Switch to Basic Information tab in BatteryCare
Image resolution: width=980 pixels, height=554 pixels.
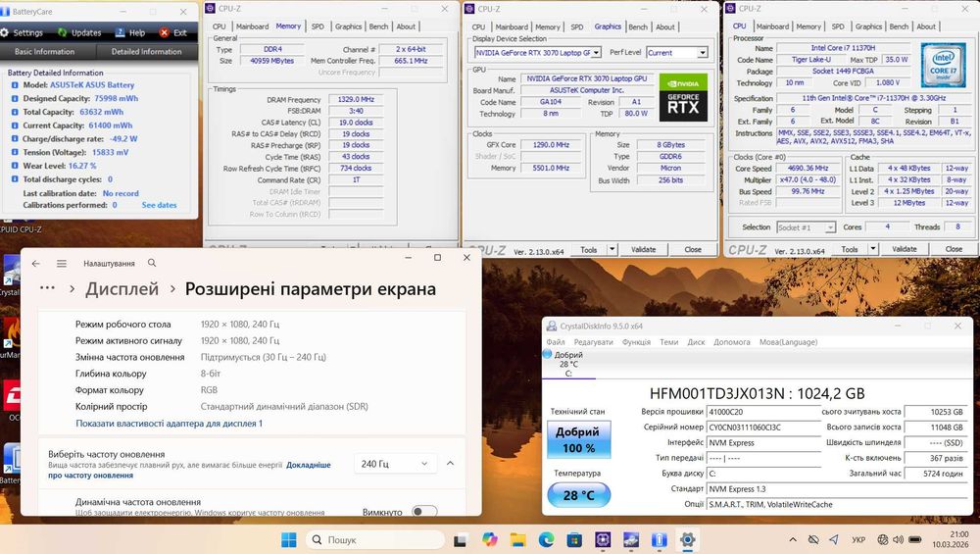point(44,52)
